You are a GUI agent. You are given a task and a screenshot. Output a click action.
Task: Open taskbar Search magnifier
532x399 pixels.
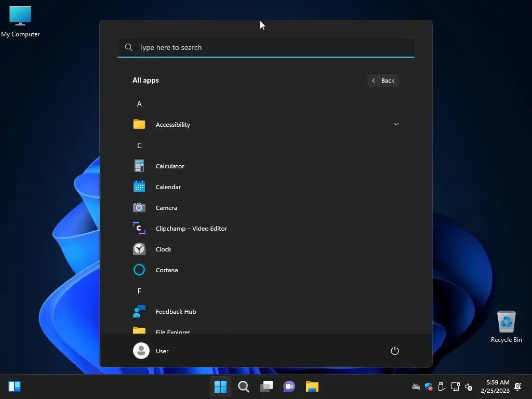[244, 387]
